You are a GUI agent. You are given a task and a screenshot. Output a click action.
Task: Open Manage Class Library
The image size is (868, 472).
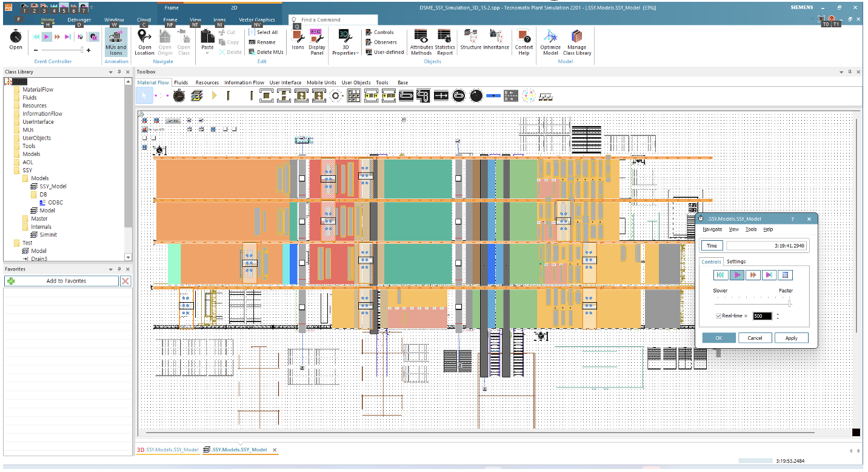[x=577, y=42]
